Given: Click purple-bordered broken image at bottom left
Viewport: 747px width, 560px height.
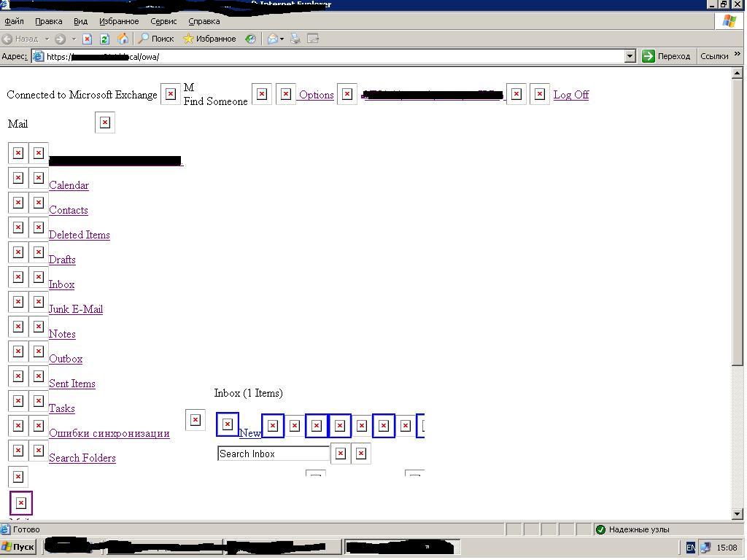Looking at the screenshot, I should click(x=21, y=503).
